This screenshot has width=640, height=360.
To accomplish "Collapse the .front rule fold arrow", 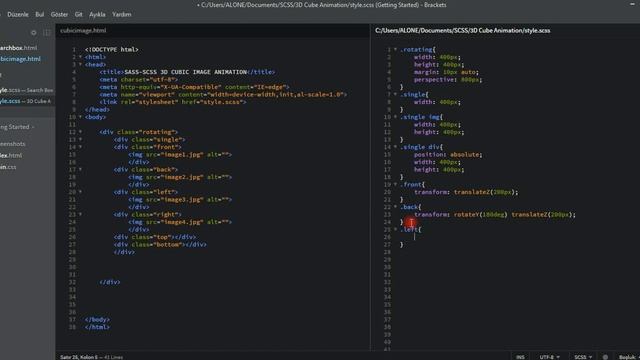I will tap(395, 184).
